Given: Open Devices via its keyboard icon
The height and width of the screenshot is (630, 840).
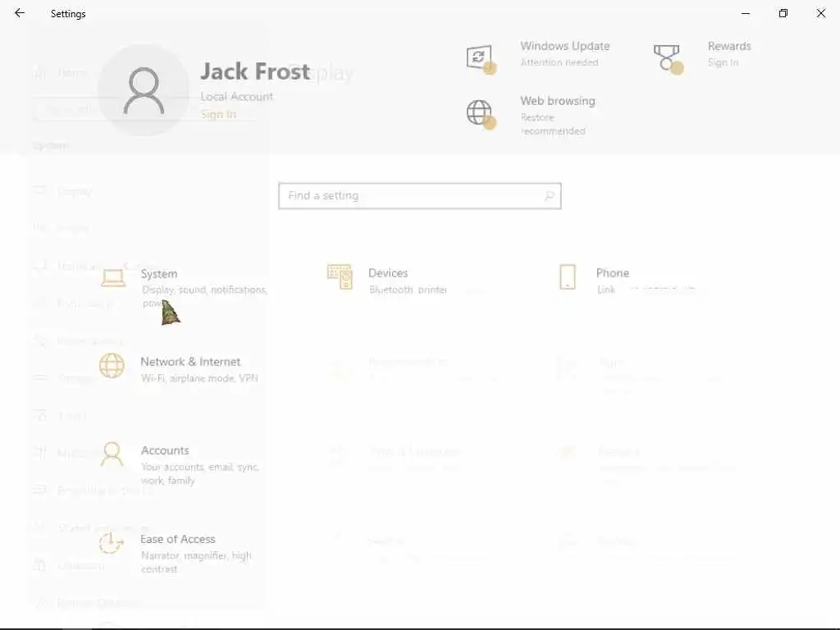Looking at the screenshot, I should (x=340, y=276).
